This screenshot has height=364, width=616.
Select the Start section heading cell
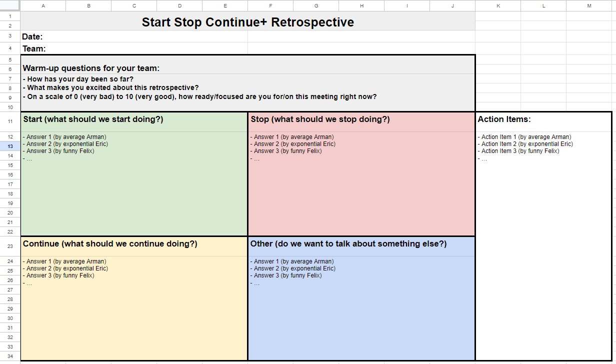[x=93, y=119]
